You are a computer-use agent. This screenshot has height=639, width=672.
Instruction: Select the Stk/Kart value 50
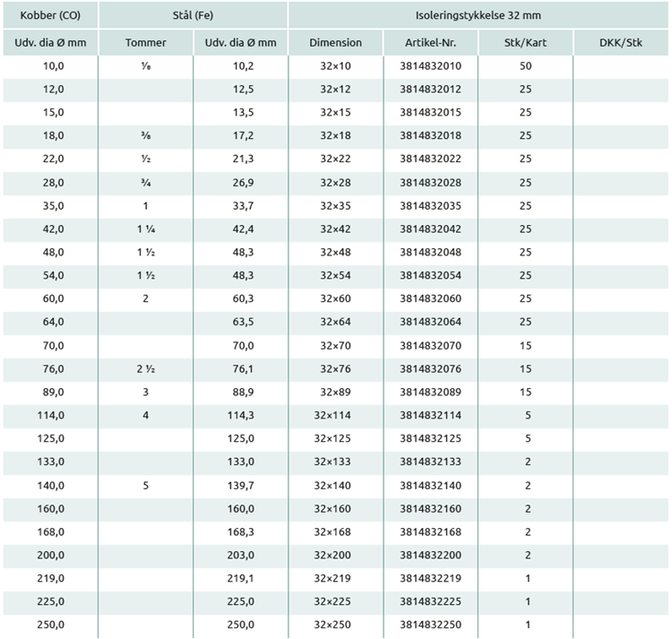tap(525, 66)
